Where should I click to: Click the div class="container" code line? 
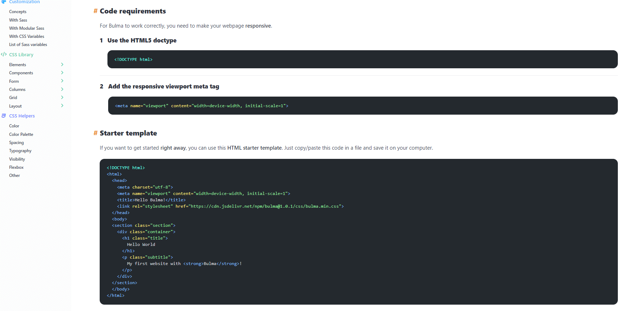click(x=146, y=232)
